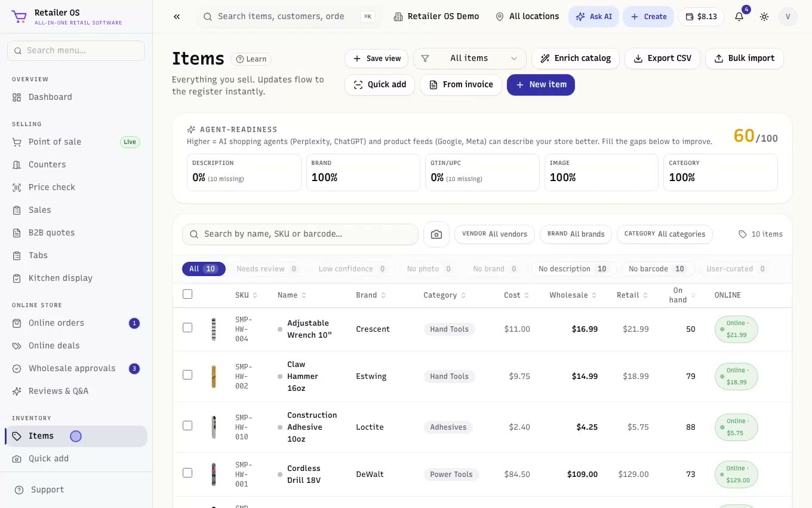Click the Retailer OS cart logo
This screenshot has height=508, width=812.
click(x=19, y=17)
